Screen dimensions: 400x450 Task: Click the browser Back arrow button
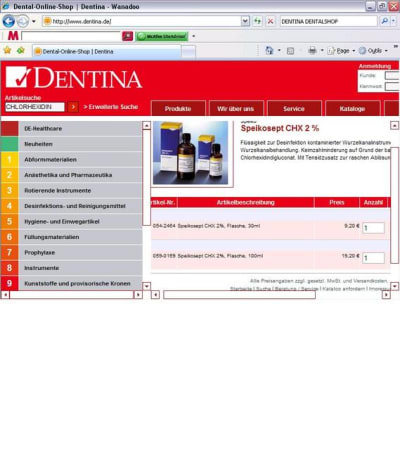coord(9,22)
